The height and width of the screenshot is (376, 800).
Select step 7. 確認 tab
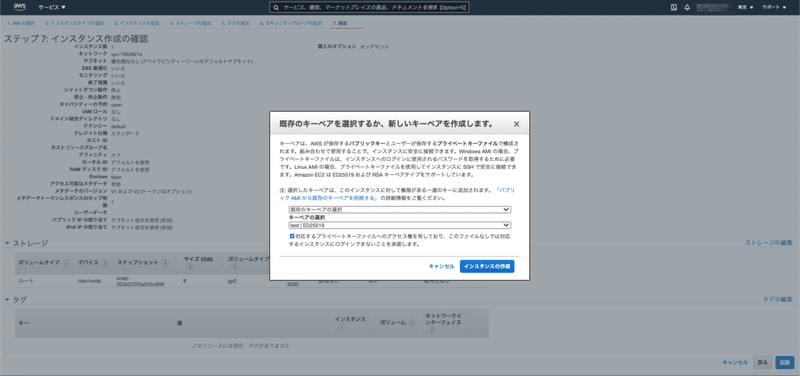[339, 23]
